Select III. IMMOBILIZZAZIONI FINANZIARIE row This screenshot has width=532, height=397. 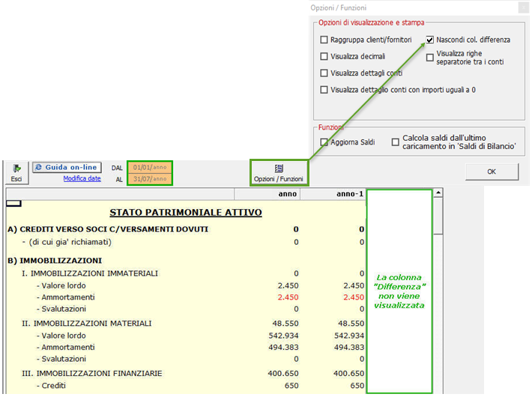click(186, 374)
